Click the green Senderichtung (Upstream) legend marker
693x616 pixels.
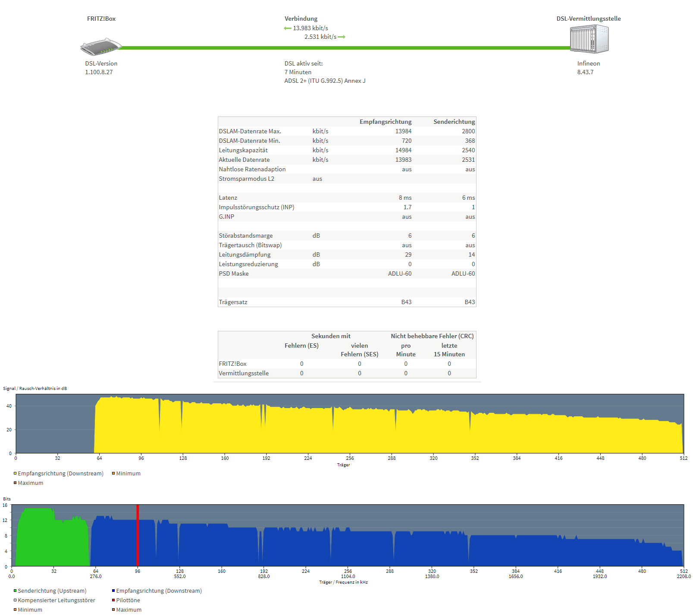pyautogui.click(x=15, y=591)
